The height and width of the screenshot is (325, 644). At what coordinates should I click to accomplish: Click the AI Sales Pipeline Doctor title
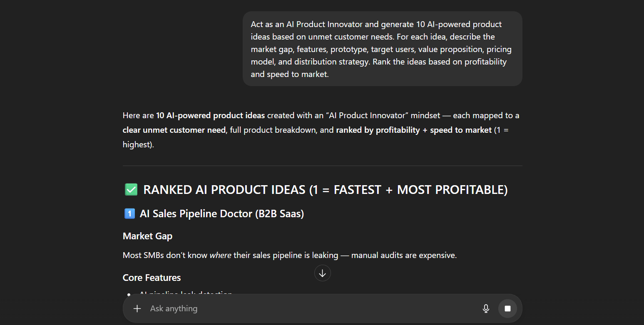[221, 214]
